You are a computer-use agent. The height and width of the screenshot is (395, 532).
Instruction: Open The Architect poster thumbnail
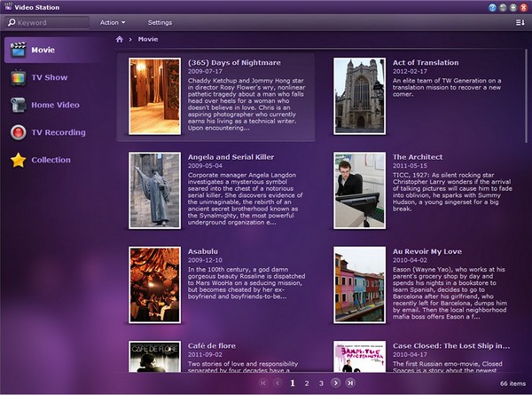pos(360,191)
